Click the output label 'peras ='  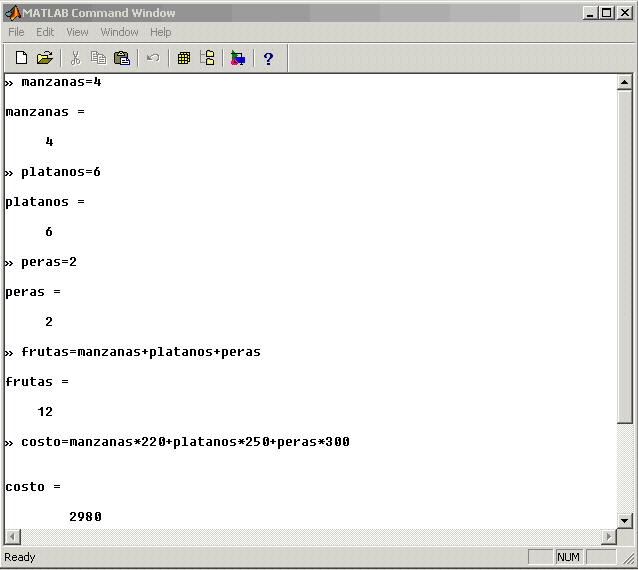click(33, 292)
